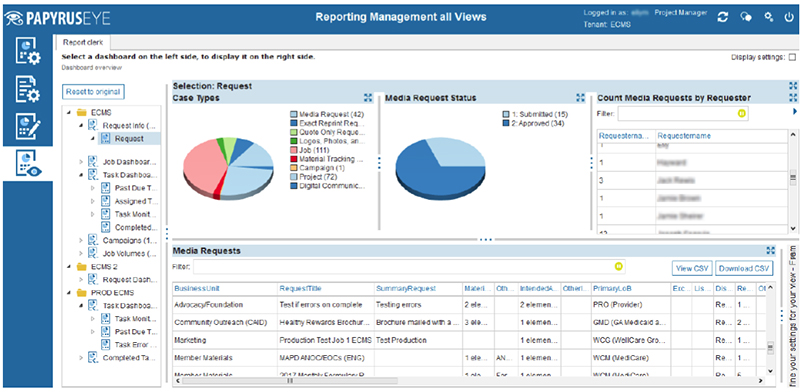Click the Task Error report icon
This screenshot has height=392, width=800.
[106, 344]
